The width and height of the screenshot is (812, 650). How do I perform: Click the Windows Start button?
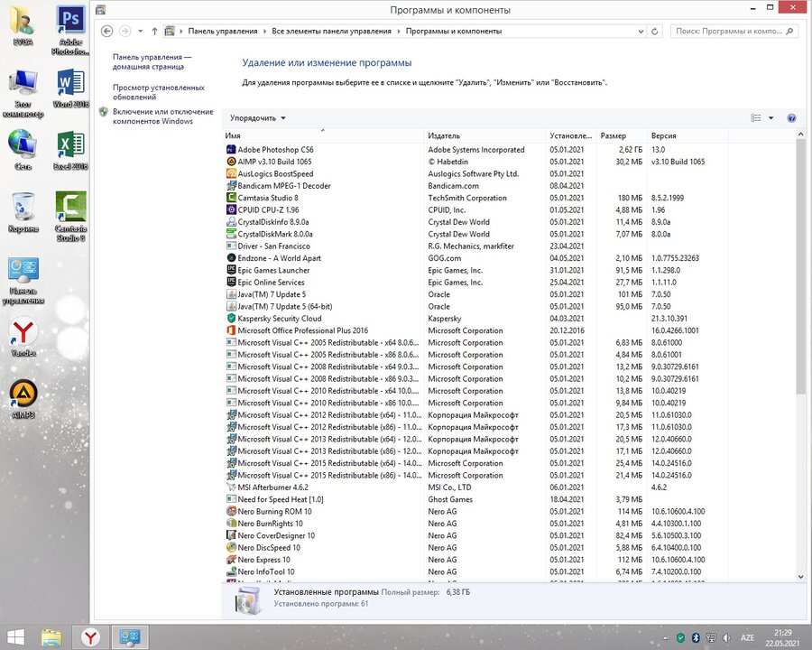[x=16, y=637]
